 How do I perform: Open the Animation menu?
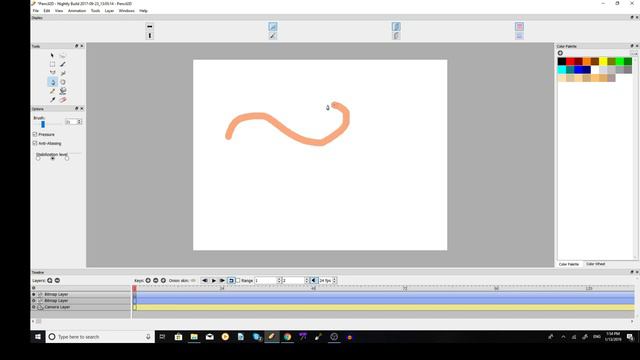point(77,11)
